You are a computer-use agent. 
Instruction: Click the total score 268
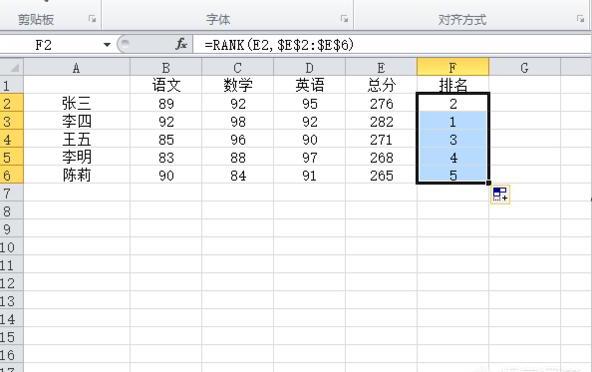click(x=381, y=157)
